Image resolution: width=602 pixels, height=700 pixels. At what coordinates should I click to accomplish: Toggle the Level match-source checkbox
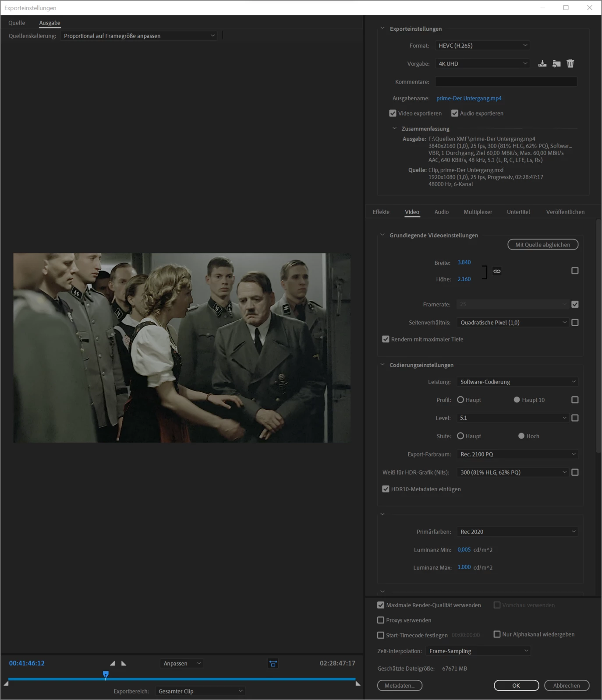click(575, 418)
